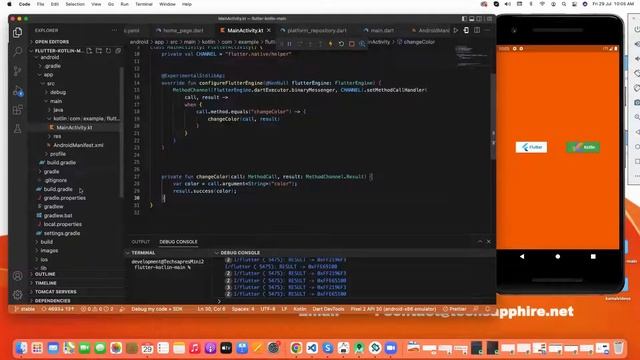Toggle the bottom panel layout icon
This screenshot has width=640, height=360.
click(x=472, y=19)
